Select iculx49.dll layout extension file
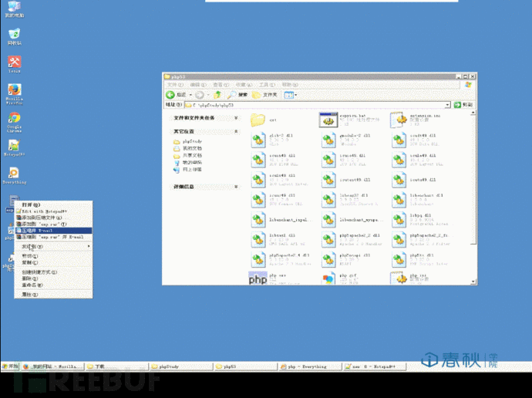Image resolution: width=532 pixels, height=398 pixels. (x=279, y=180)
